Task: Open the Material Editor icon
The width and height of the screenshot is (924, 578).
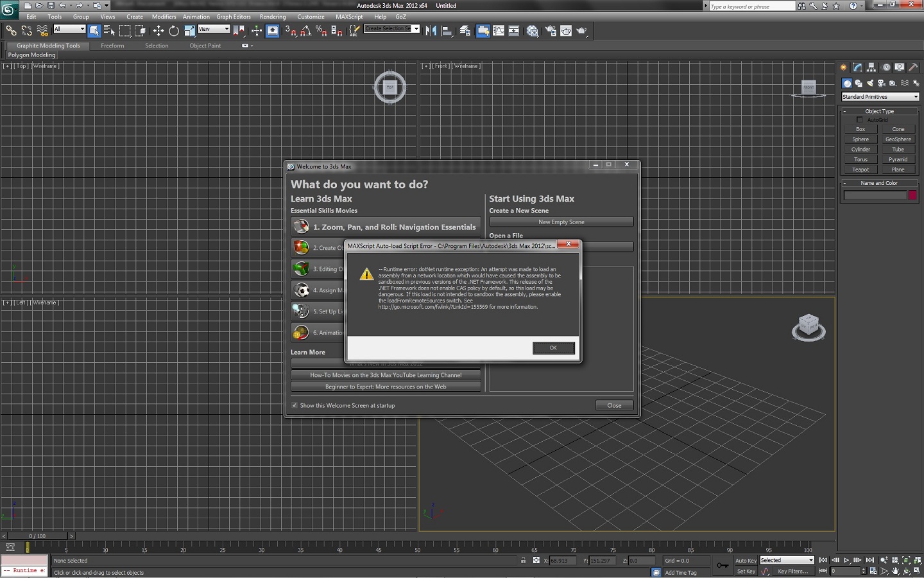Action: 533,30
